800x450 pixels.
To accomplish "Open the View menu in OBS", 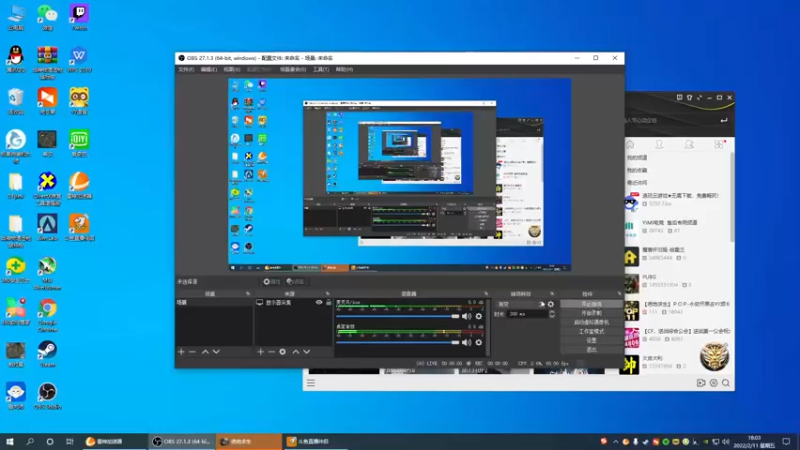I will click(x=231, y=69).
